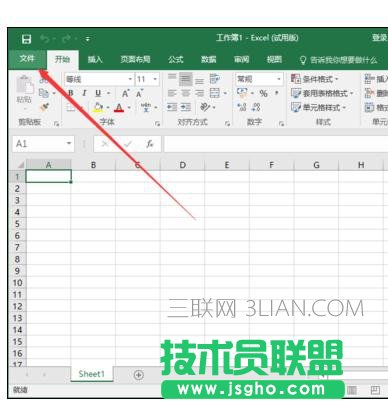Open 单元格样式 cell styles menu
The height and width of the screenshot is (405, 388).
click(319, 107)
